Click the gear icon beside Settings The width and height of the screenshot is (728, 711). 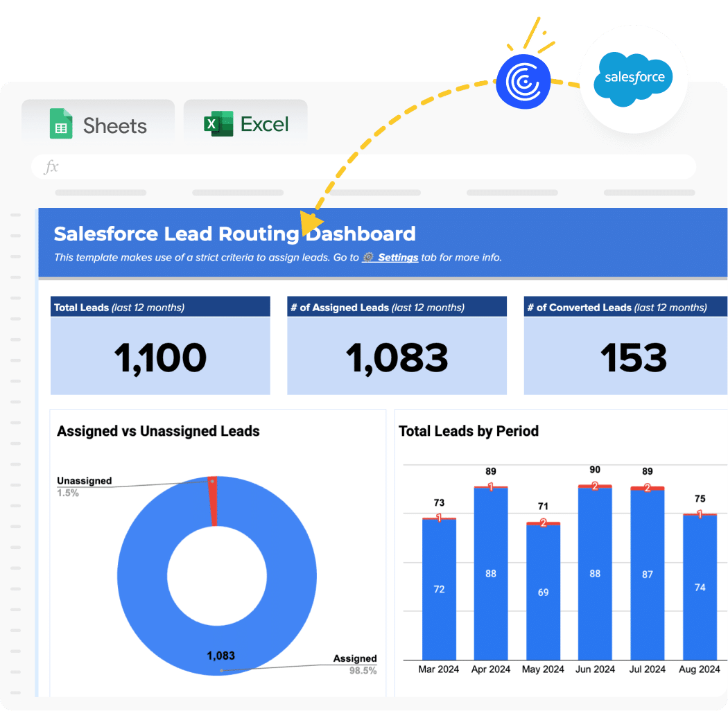pyautogui.click(x=368, y=257)
